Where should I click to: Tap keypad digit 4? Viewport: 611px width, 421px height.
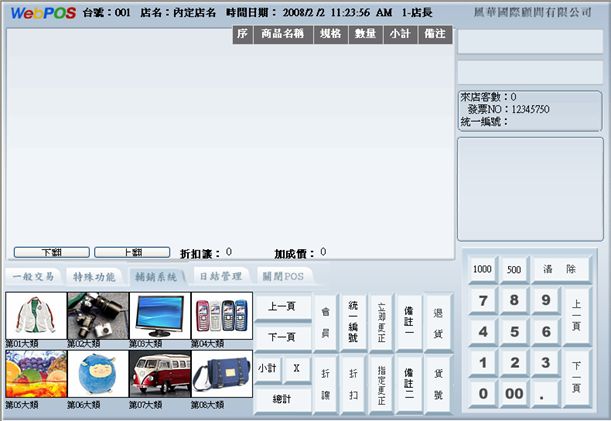(483, 331)
